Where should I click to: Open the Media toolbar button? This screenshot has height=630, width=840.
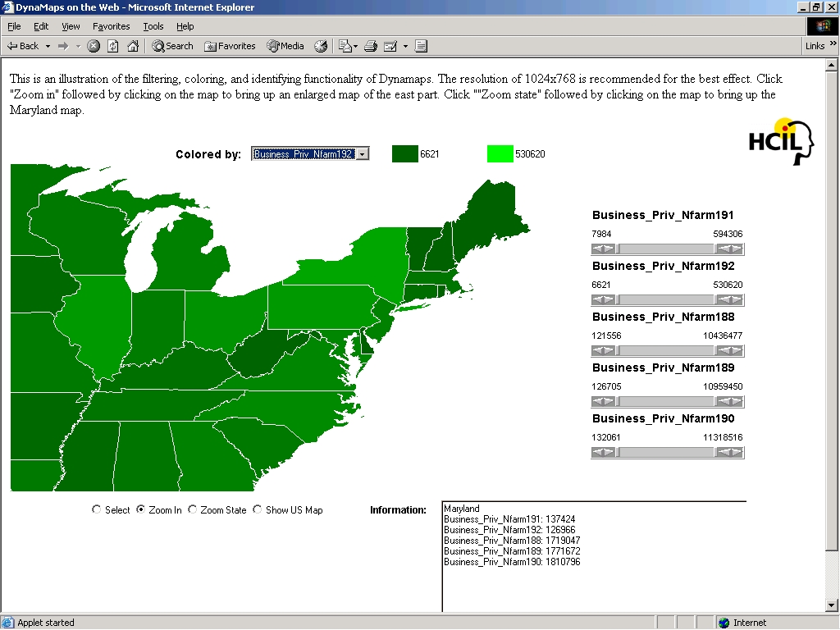pyautogui.click(x=285, y=46)
